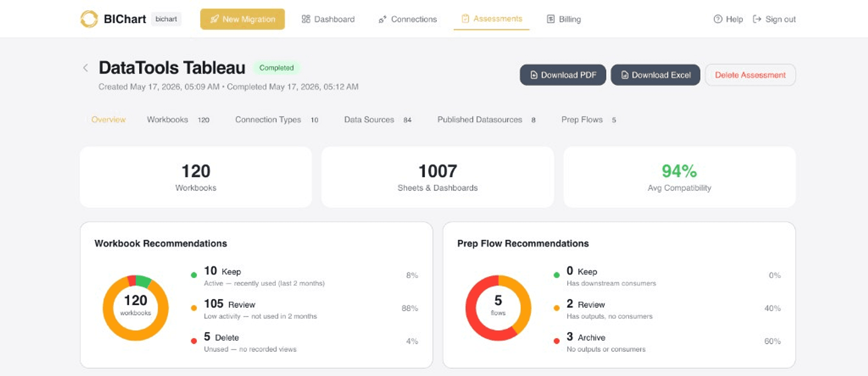
Task: Click the 1007 Sheets & Dashboards card
Action: [437, 177]
